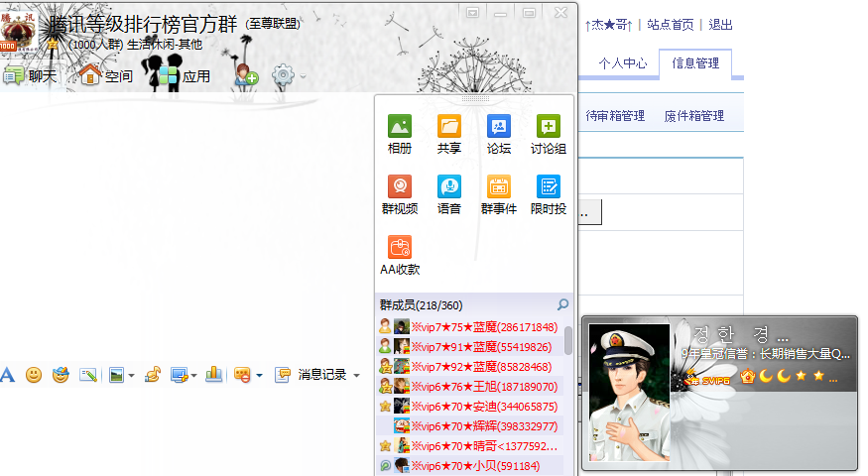Screen dimensions: 868x476
Task: Click the 9年皇冠信誉 signature text
Action: point(765,354)
